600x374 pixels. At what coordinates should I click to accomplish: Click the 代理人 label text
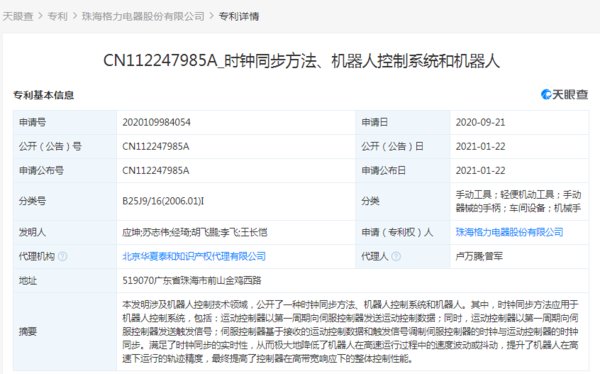pyautogui.click(x=375, y=256)
